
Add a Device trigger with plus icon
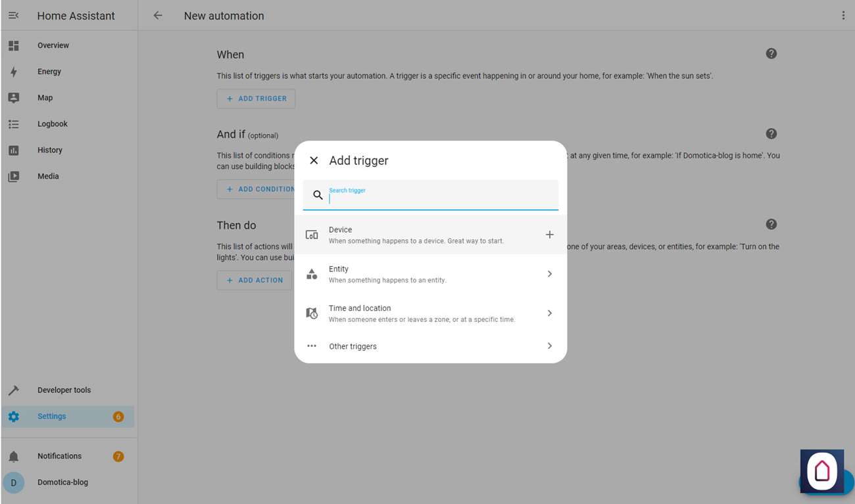[x=549, y=235]
